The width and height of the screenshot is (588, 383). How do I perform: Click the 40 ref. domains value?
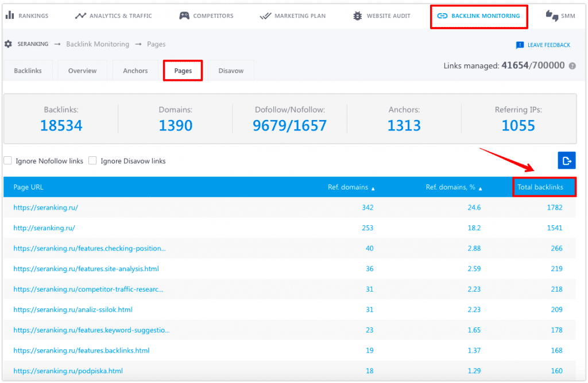369,248
